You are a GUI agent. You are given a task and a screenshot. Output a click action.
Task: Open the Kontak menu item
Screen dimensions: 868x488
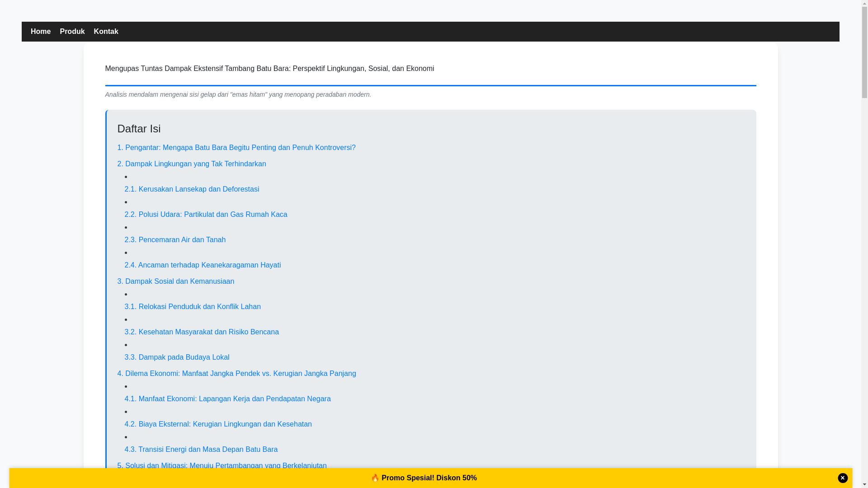pos(106,32)
